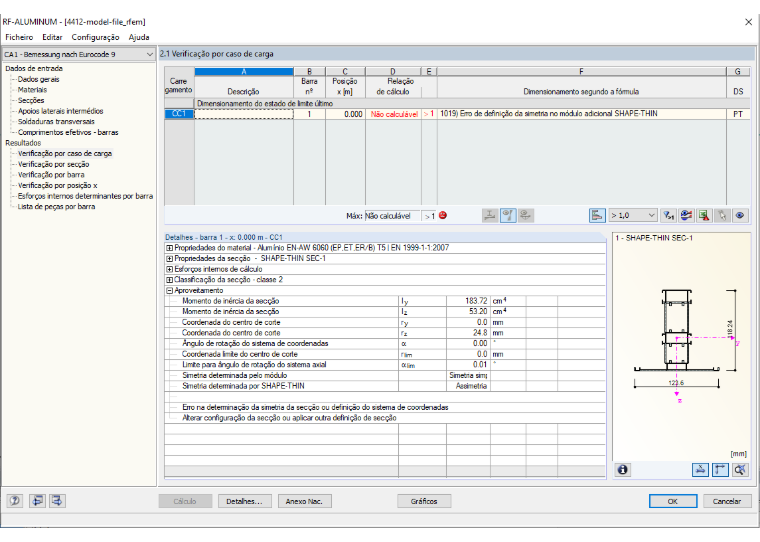Select Verificação por secção in tree
Viewport: 760px width, 542px height.
(53, 164)
